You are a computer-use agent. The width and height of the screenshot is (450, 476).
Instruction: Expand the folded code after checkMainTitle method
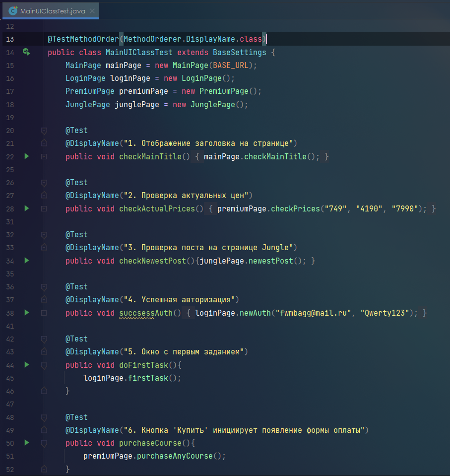click(x=44, y=156)
